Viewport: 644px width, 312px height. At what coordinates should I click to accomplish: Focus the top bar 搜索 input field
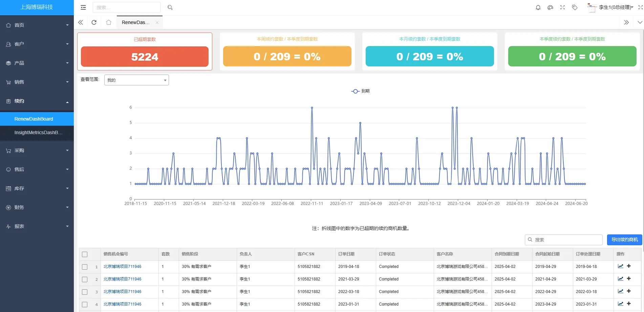(x=127, y=7)
